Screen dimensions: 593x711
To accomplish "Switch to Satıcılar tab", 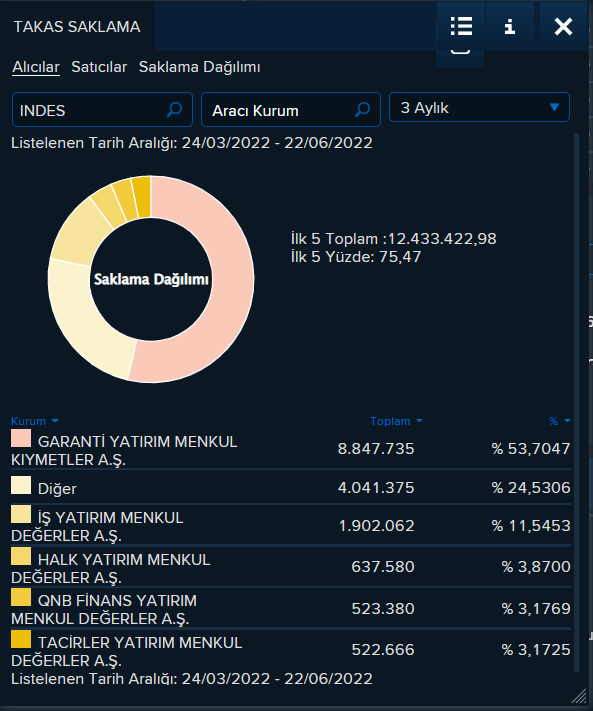I will pyautogui.click(x=99, y=67).
